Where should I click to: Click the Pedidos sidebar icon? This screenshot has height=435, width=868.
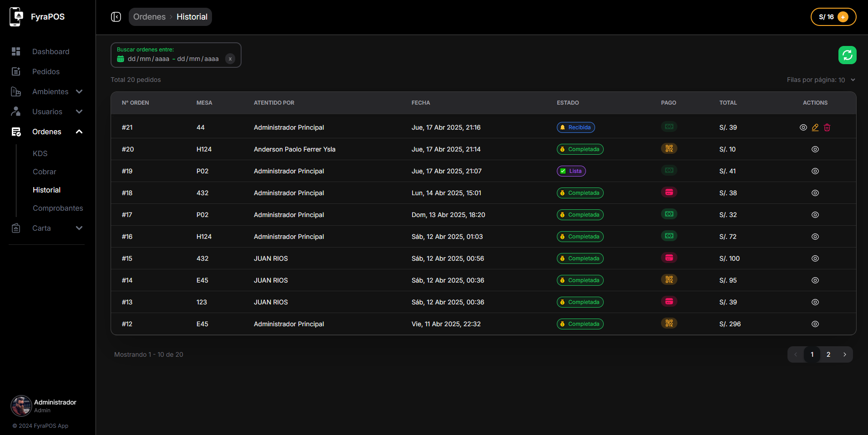[x=16, y=71]
